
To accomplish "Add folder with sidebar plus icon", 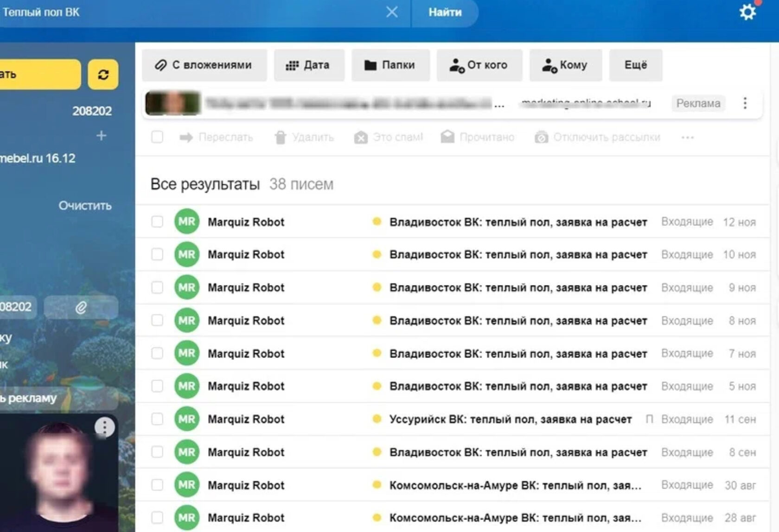I will click(x=101, y=135).
